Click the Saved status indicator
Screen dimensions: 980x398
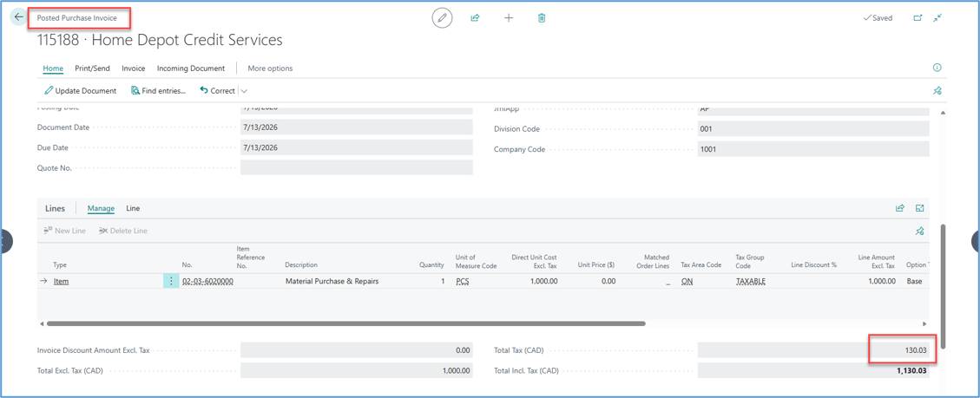[878, 18]
